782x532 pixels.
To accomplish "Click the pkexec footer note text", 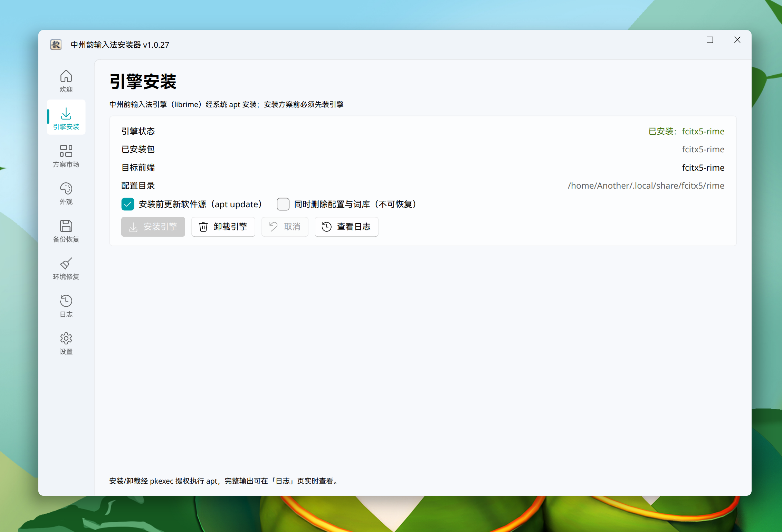I will pos(225,481).
